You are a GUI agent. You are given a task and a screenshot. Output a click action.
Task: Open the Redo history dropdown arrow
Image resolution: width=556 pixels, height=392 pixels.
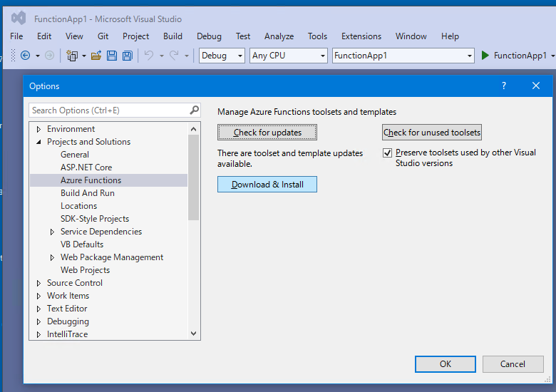187,56
